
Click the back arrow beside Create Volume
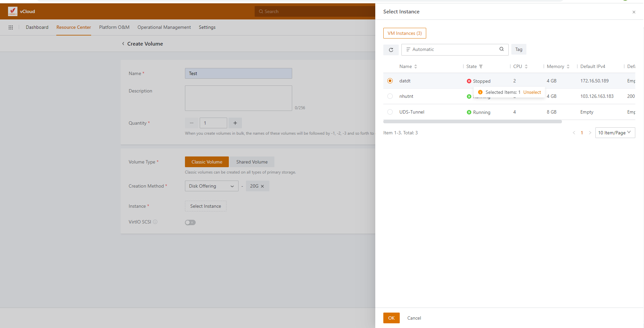click(x=123, y=44)
